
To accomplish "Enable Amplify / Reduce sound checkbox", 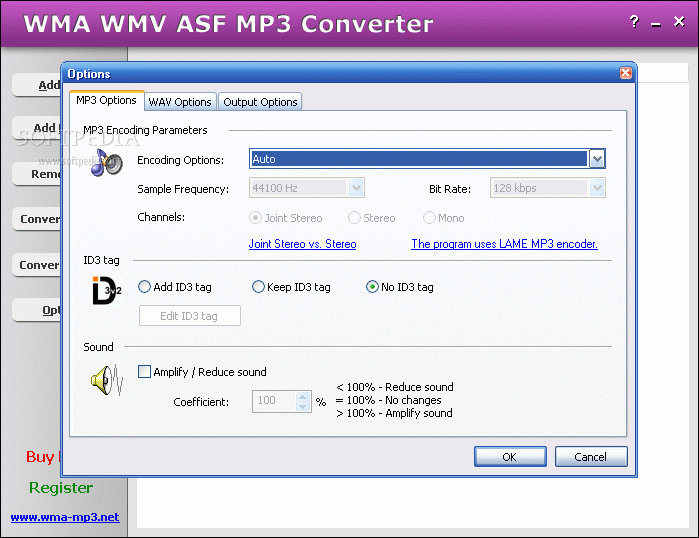I will point(144,371).
